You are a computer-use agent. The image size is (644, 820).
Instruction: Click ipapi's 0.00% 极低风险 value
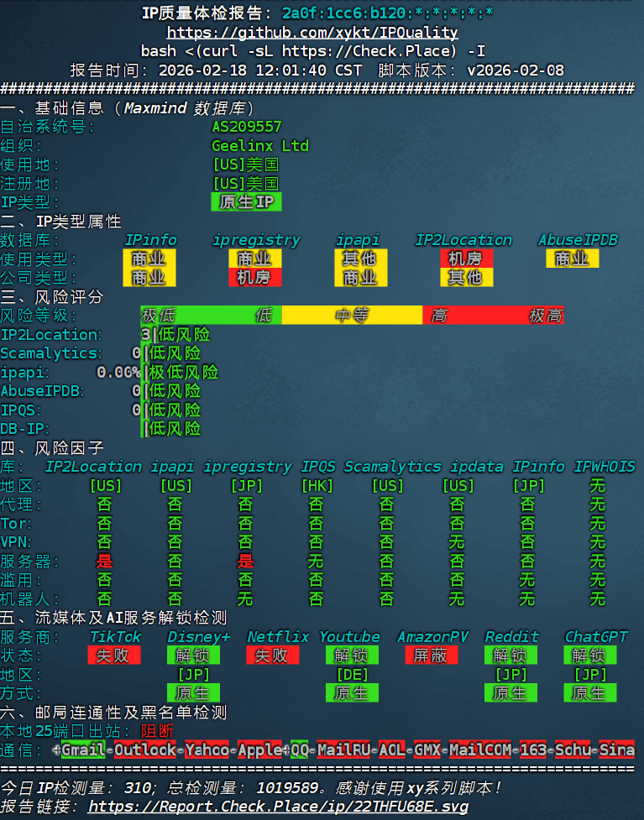coord(158,372)
